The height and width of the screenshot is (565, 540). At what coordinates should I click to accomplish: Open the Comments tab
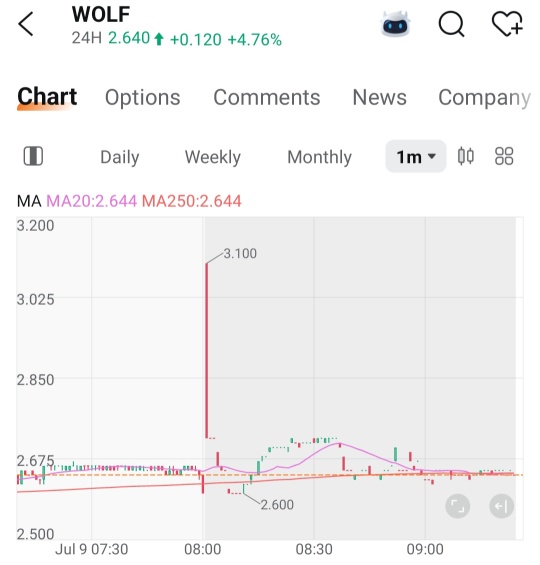tap(267, 97)
